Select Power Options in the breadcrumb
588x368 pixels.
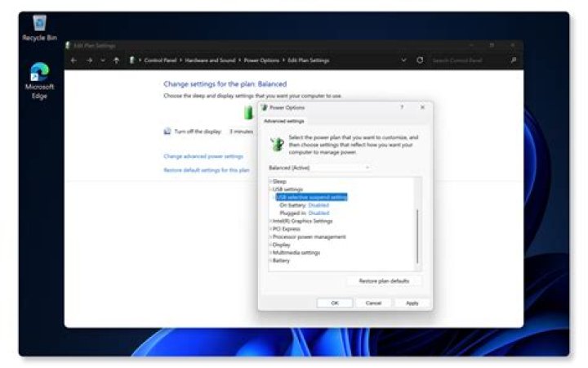(261, 61)
